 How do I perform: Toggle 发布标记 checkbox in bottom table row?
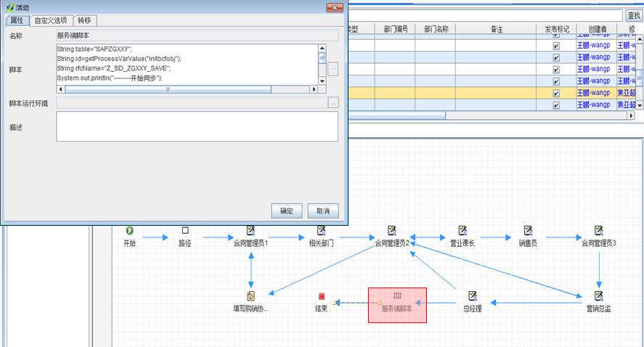pos(557,105)
